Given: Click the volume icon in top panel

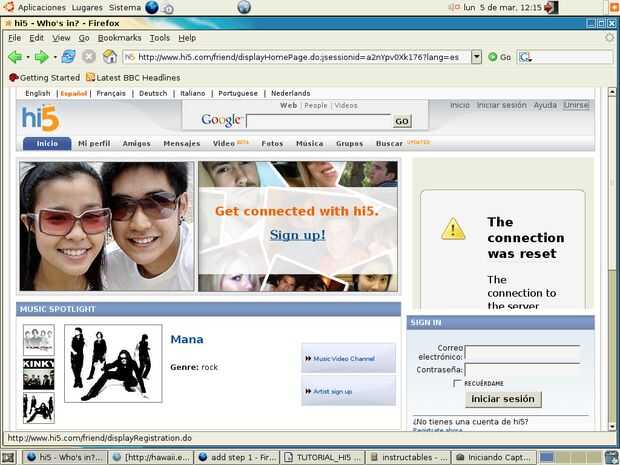Looking at the screenshot, I should pyautogui.click(x=454, y=7).
